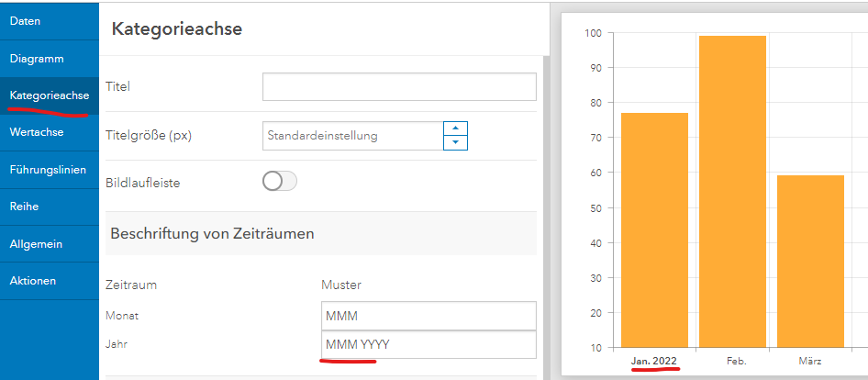Click the Jahr pattern field
This screenshot has width=868, height=380.
point(428,345)
